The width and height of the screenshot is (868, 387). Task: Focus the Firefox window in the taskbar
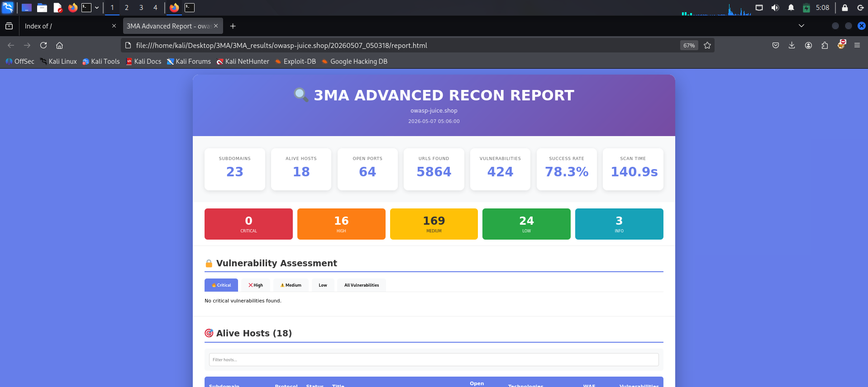click(174, 8)
